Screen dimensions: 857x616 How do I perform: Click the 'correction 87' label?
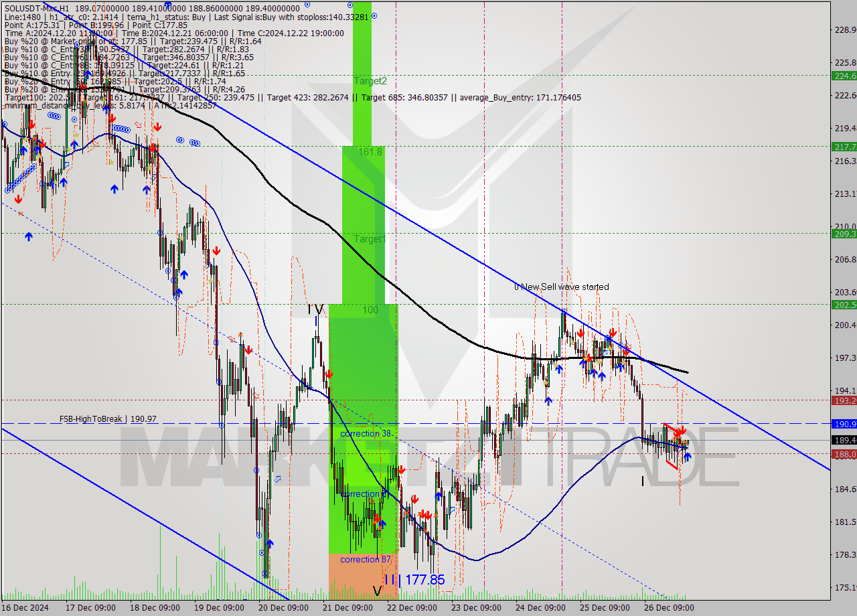pos(366,559)
